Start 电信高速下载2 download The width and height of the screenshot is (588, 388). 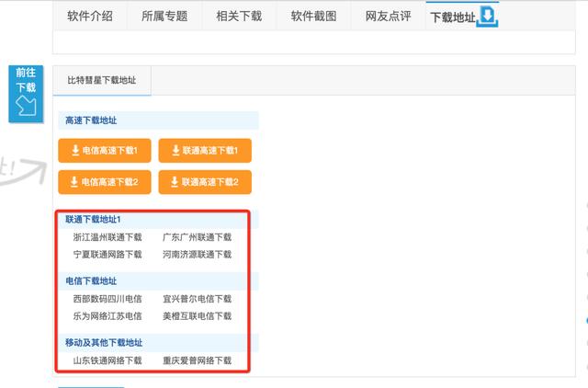click(105, 182)
